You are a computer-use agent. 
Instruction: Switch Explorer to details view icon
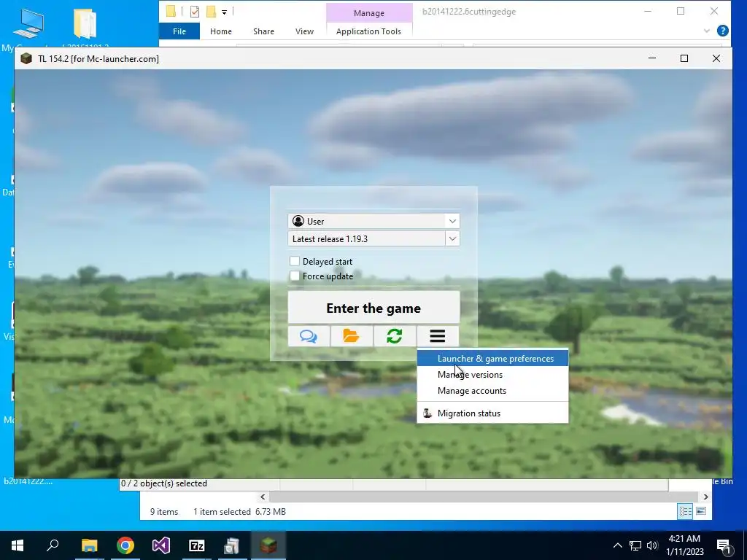[685, 511]
